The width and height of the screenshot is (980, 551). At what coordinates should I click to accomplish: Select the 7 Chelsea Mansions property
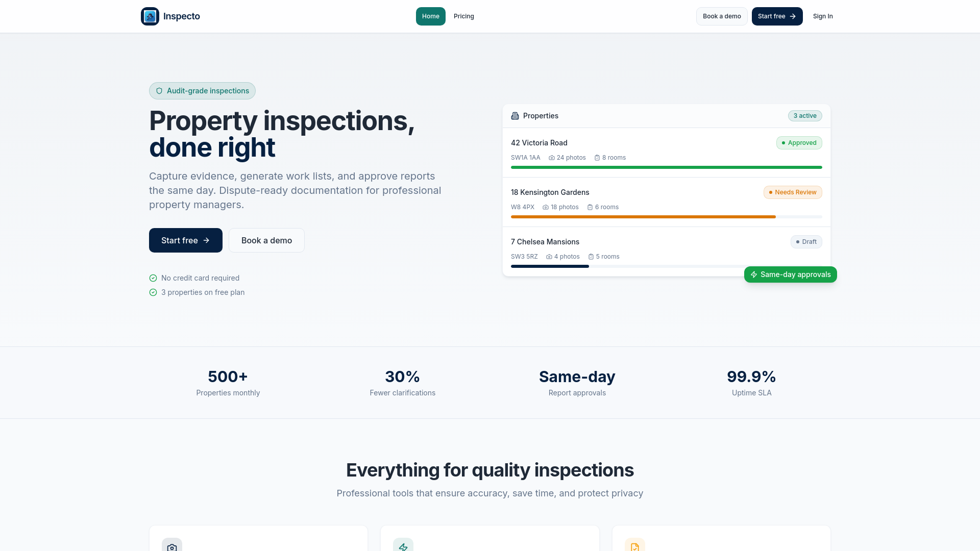click(667, 252)
